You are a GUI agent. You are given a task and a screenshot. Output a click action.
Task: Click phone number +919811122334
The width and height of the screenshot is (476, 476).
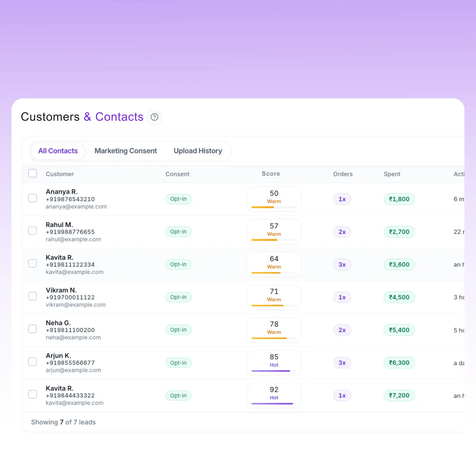(x=70, y=265)
